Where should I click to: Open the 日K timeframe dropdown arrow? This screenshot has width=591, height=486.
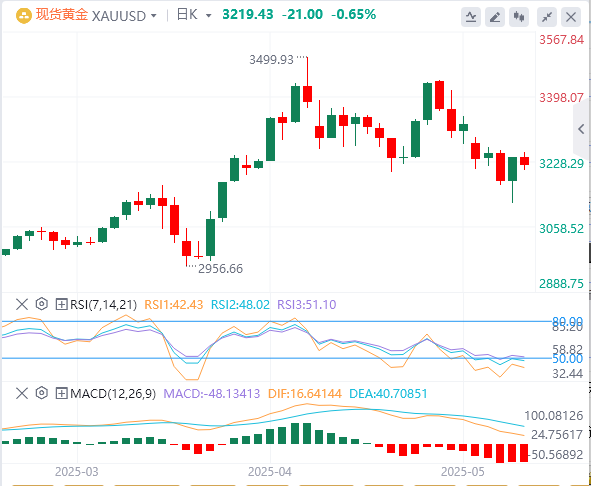coord(208,16)
